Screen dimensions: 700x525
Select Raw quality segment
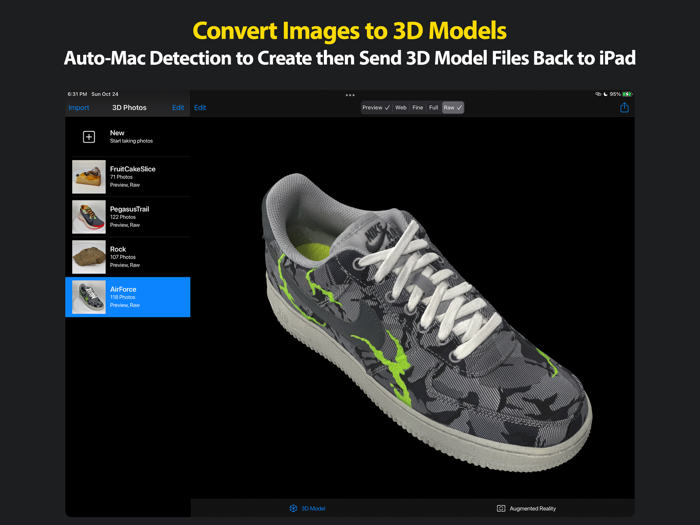pos(453,108)
